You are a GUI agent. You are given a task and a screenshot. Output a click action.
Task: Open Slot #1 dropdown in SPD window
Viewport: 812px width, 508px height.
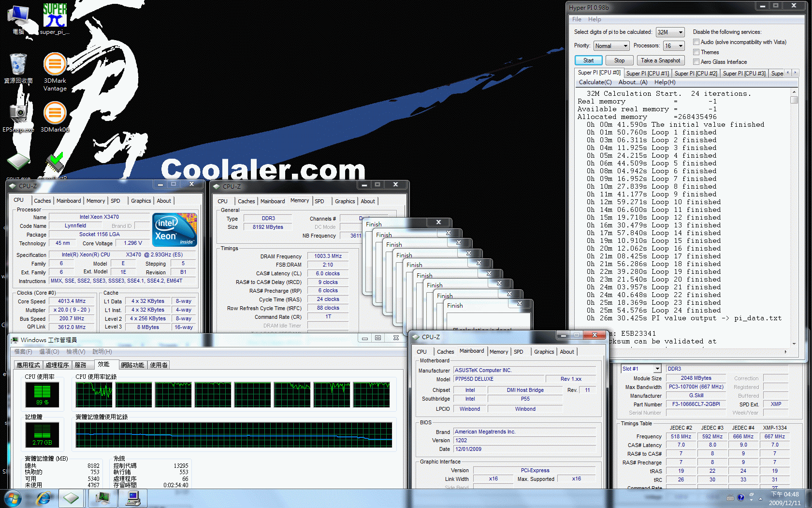[641, 369]
